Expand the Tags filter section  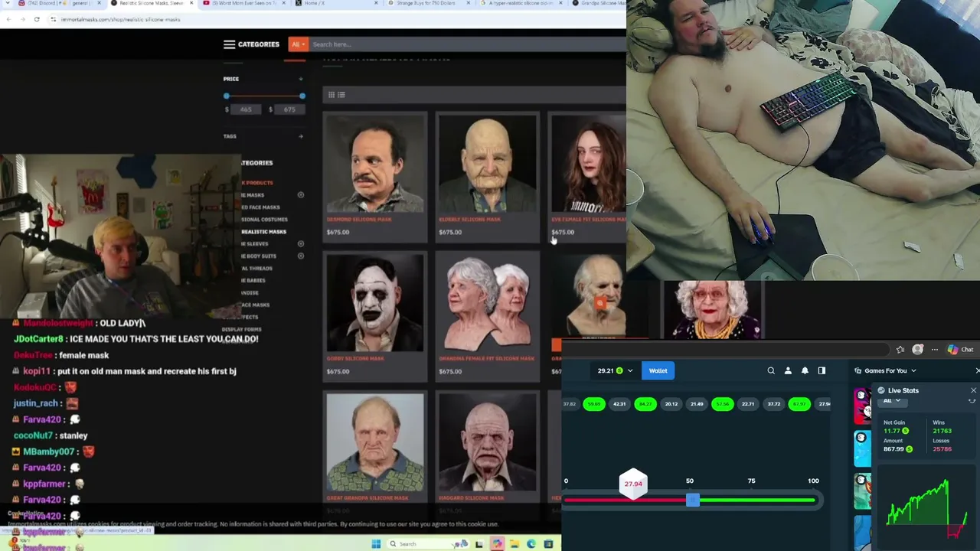[x=301, y=136]
